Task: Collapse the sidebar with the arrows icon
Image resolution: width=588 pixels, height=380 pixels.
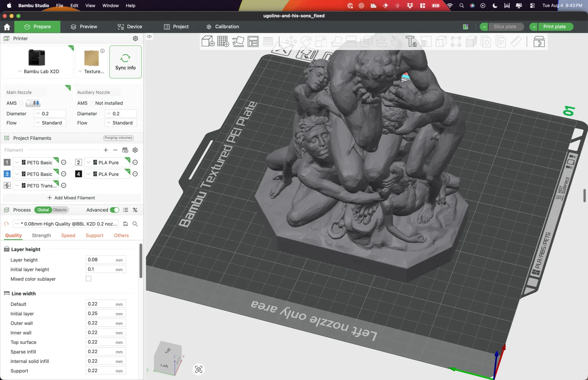Action: click(x=149, y=36)
